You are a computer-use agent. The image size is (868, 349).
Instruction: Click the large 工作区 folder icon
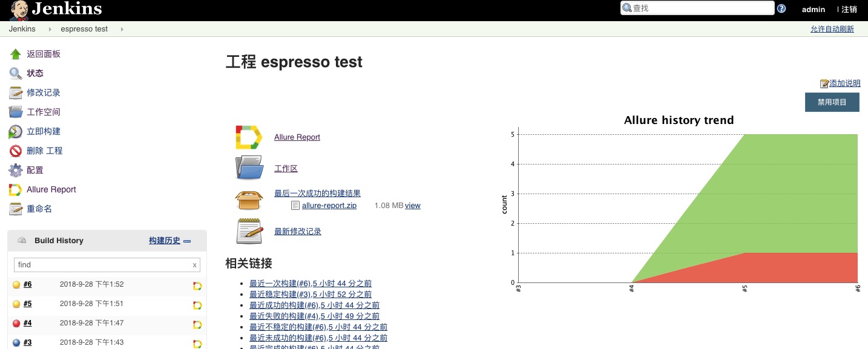pos(249,168)
